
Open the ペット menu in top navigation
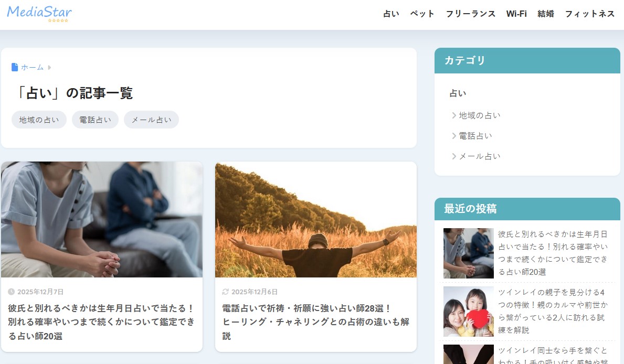pos(422,14)
